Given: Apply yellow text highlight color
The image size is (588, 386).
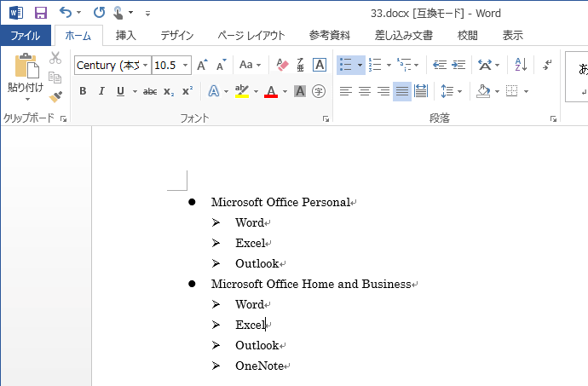Looking at the screenshot, I should click(x=242, y=91).
